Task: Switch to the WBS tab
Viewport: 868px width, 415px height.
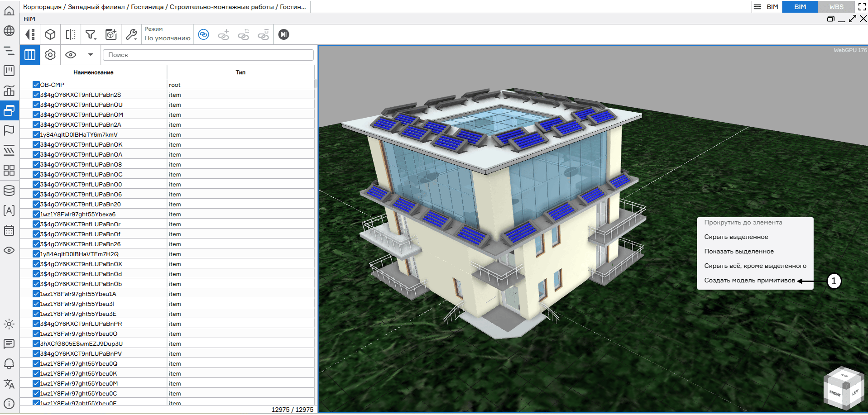Action: [836, 7]
